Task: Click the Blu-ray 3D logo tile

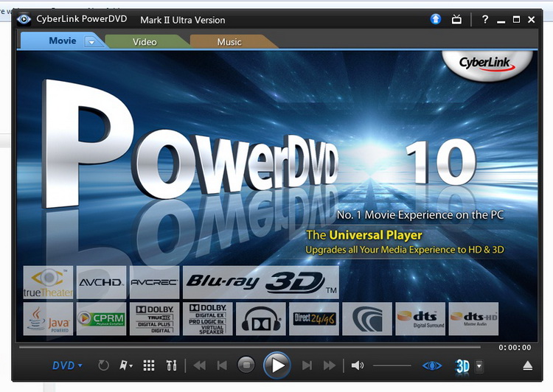Action: click(x=261, y=282)
